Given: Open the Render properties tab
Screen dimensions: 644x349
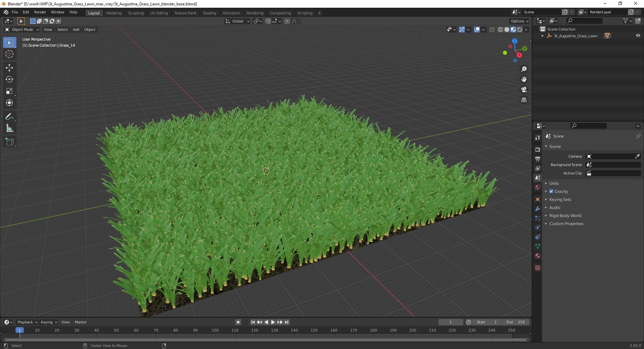Looking at the screenshot, I should click(538, 149).
